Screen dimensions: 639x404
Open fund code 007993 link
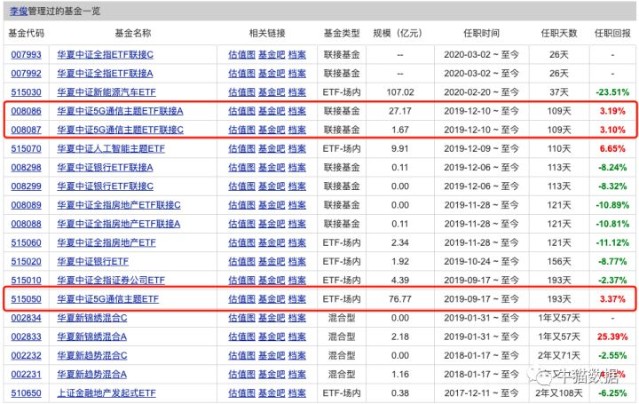(26, 55)
